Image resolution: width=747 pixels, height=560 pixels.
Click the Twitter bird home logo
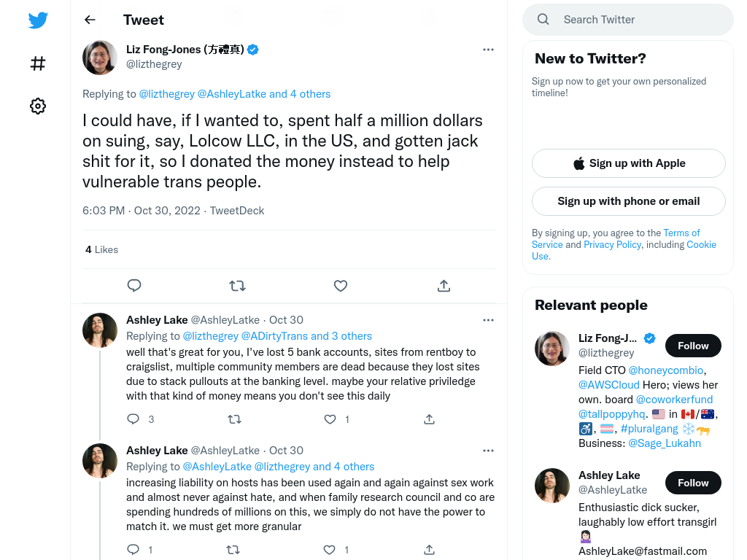point(38,20)
